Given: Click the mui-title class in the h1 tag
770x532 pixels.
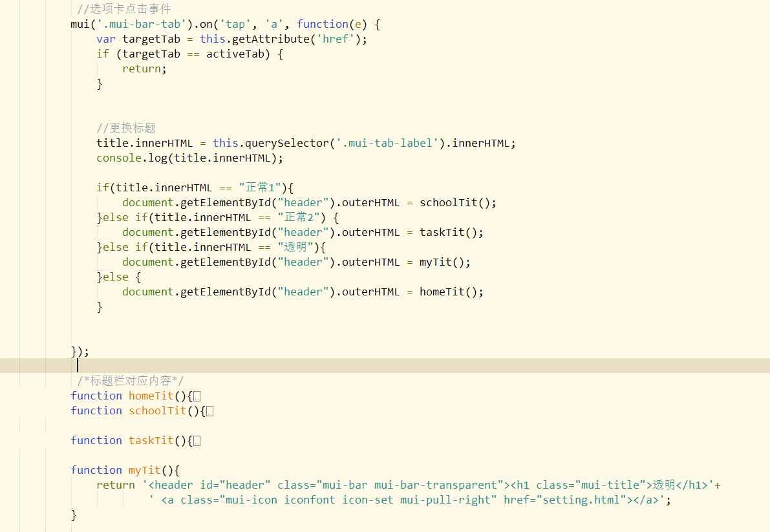Looking at the screenshot, I should pyautogui.click(x=610, y=485).
